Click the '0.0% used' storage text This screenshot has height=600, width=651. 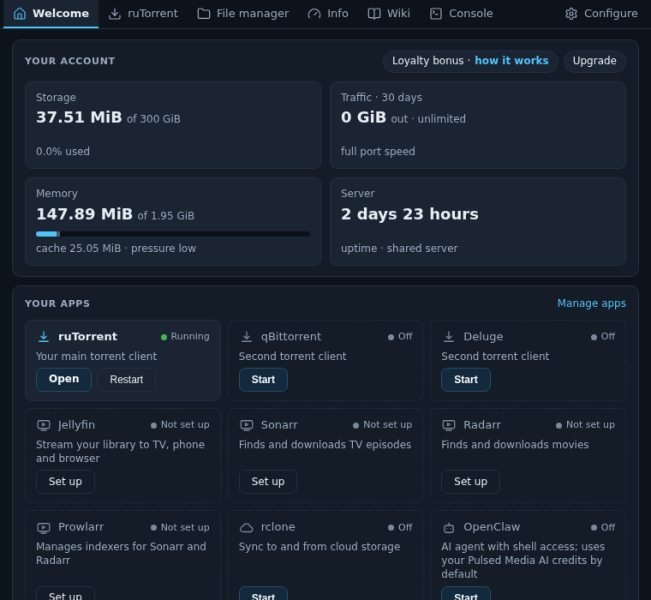pos(63,151)
